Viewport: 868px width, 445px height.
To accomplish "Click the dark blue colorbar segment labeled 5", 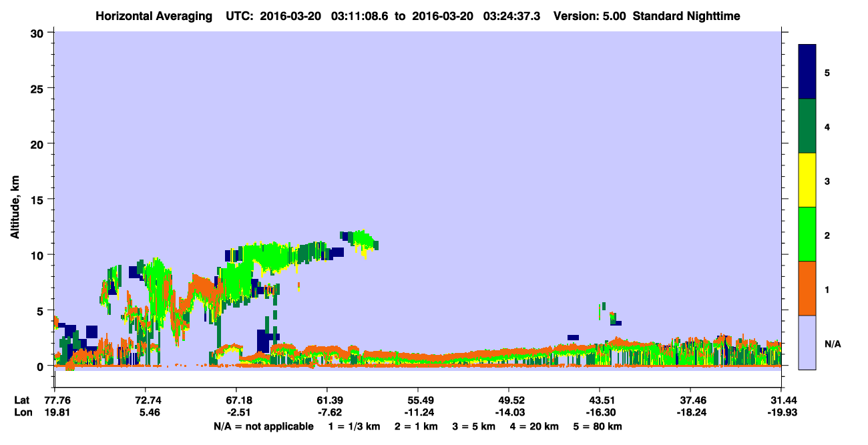I will pos(807,72).
